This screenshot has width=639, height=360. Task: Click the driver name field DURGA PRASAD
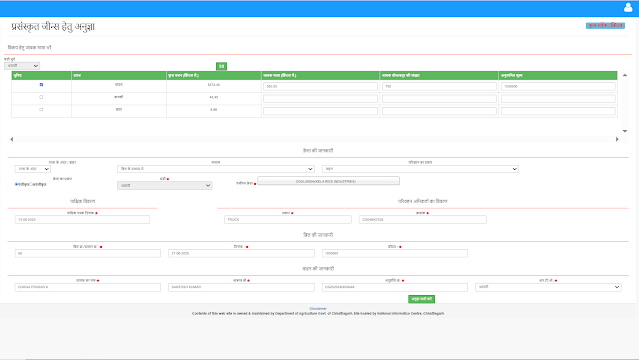88,287
